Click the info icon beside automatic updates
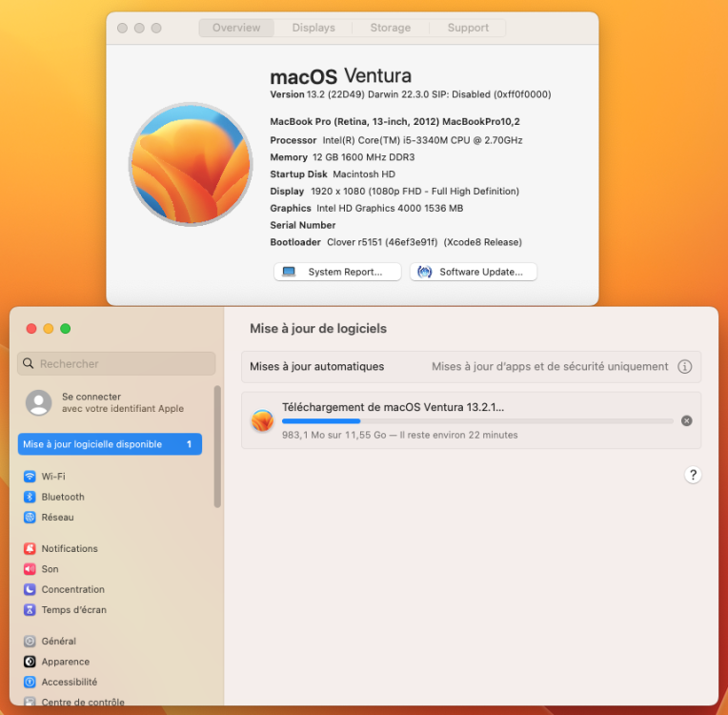Image resolution: width=728 pixels, height=715 pixels. click(685, 367)
